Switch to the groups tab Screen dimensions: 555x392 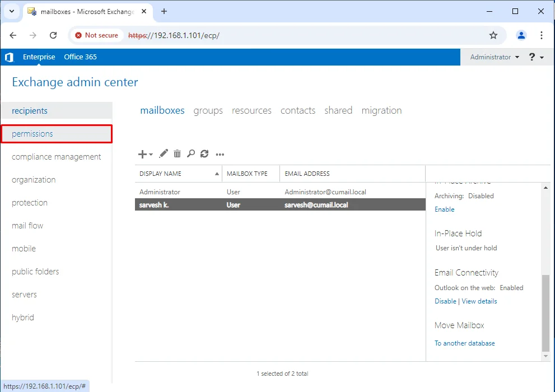(208, 110)
